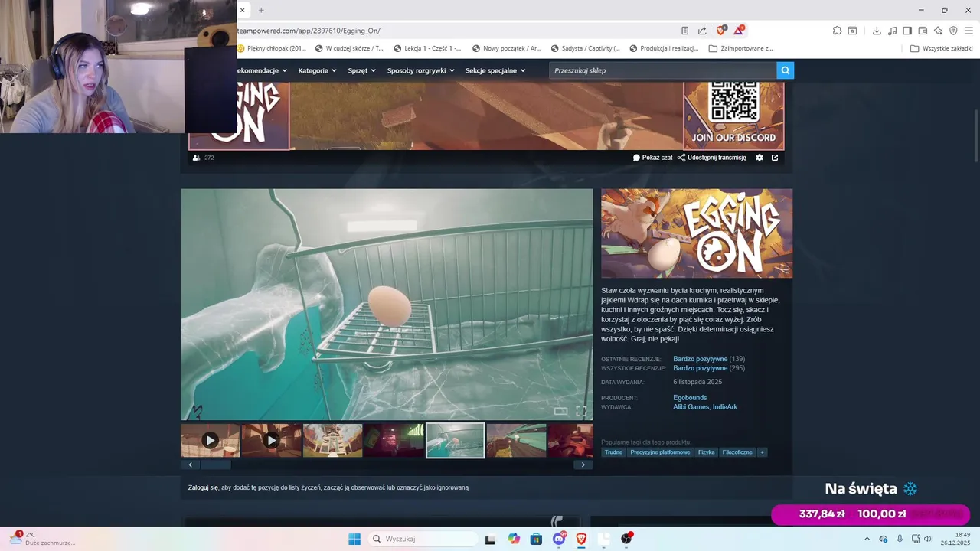
Task: Pop out the broadcast in new window
Action: click(x=775, y=158)
